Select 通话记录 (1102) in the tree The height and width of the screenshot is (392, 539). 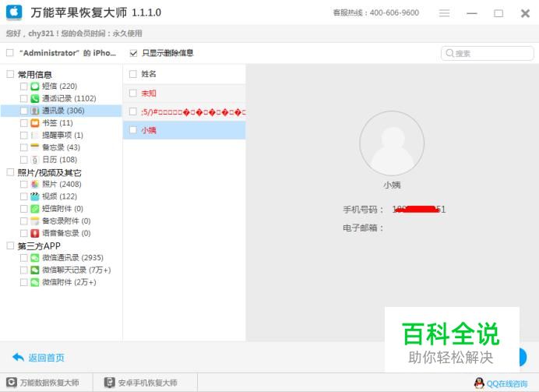(69, 98)
